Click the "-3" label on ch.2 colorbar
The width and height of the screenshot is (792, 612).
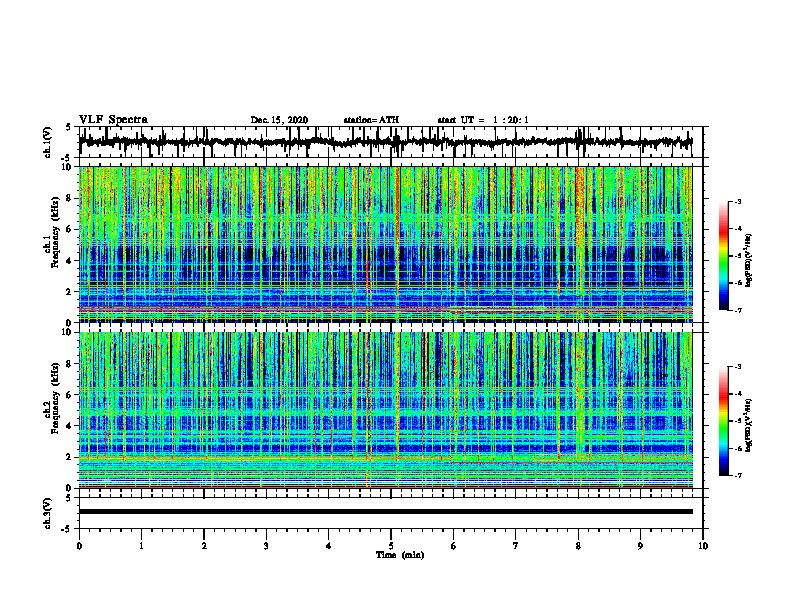click(737, 367)
